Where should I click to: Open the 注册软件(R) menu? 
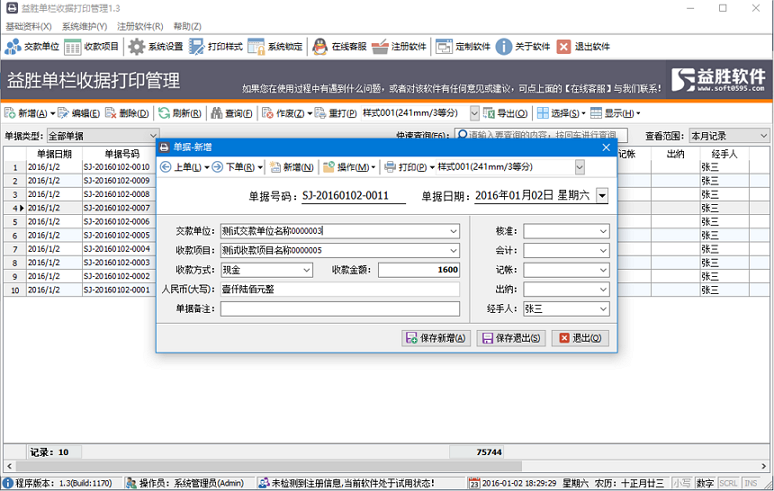pos(140,26)
